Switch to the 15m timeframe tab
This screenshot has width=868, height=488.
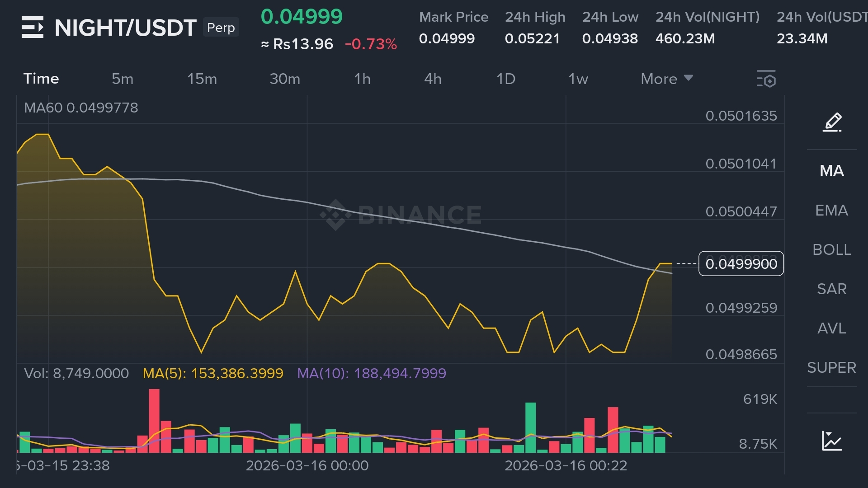[x=202, y=79]
